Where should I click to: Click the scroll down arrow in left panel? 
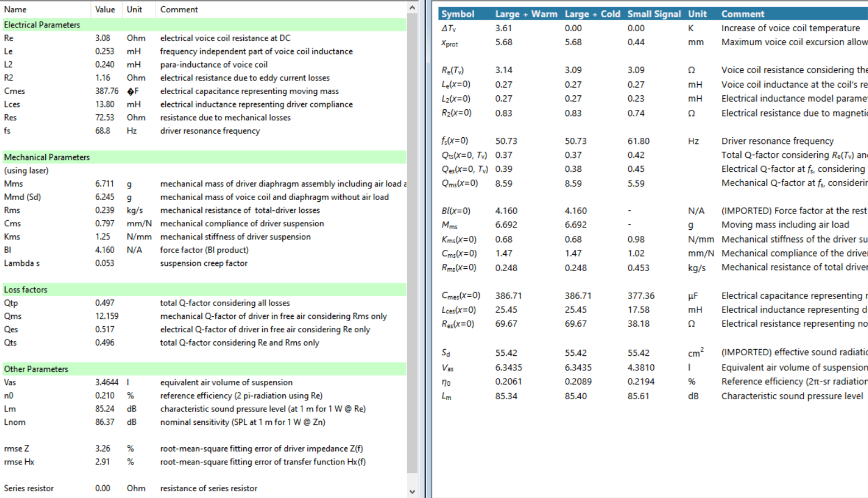coord(412,491)
